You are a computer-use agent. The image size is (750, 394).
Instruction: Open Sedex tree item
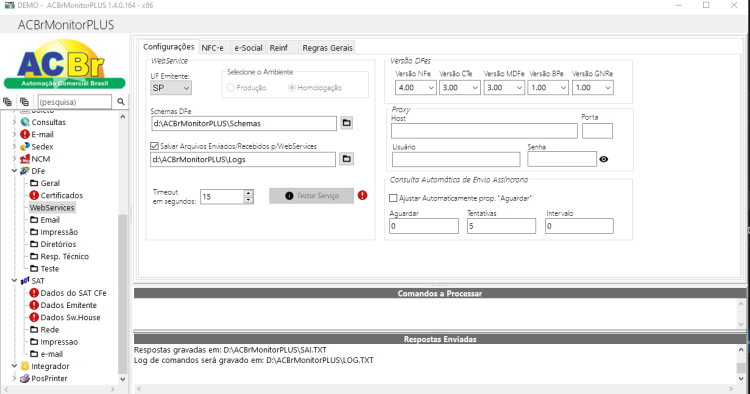(37, 146)
